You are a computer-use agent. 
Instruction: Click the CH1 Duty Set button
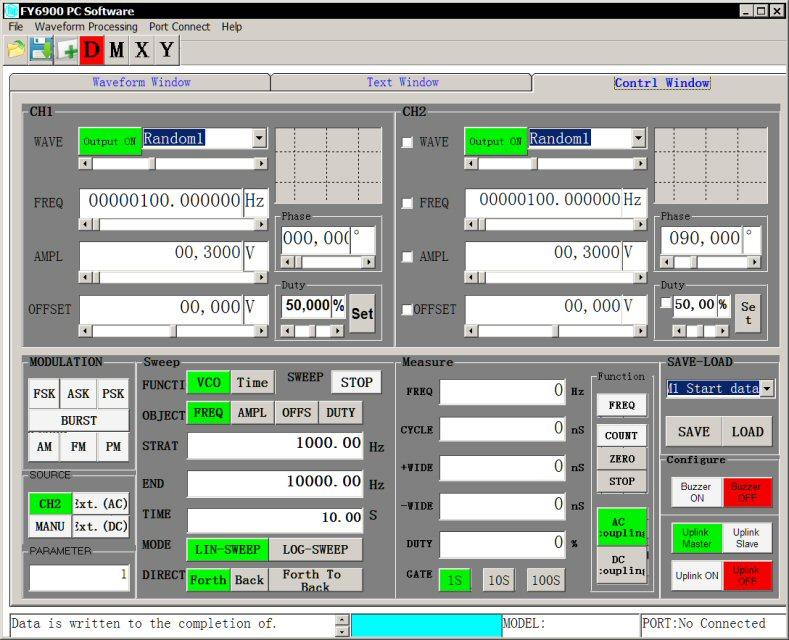coord(362,313)
